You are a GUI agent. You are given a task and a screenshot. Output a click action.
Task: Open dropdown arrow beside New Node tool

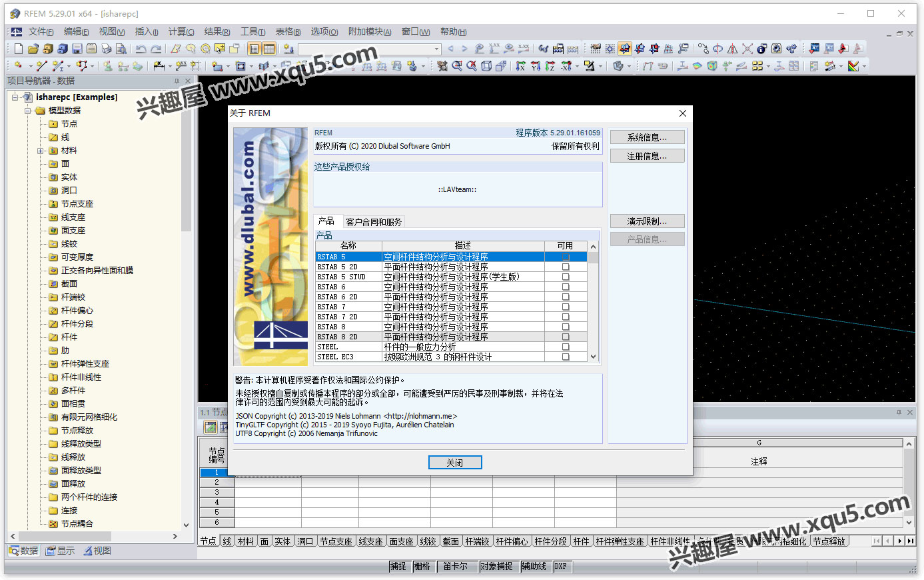tap(30, 66)
